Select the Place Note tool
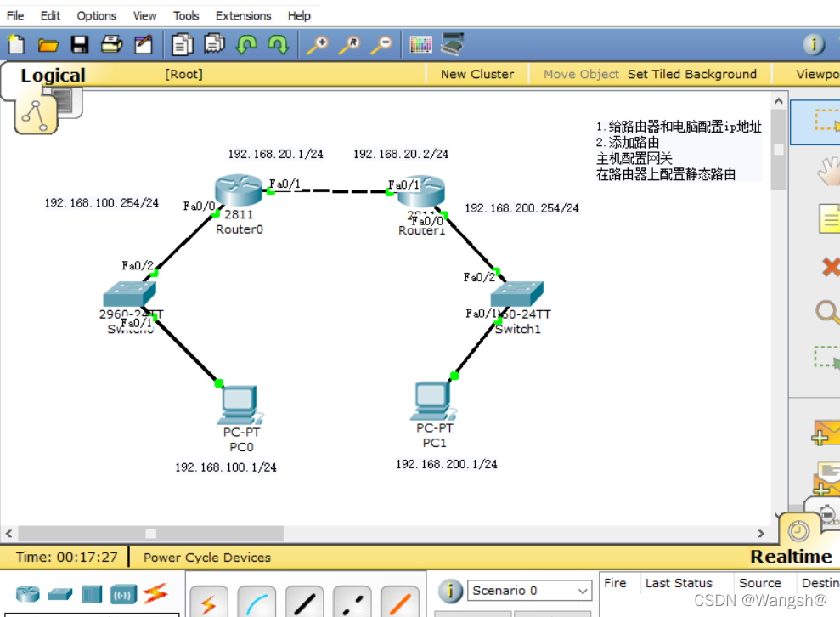 click(x=828, y=219)
